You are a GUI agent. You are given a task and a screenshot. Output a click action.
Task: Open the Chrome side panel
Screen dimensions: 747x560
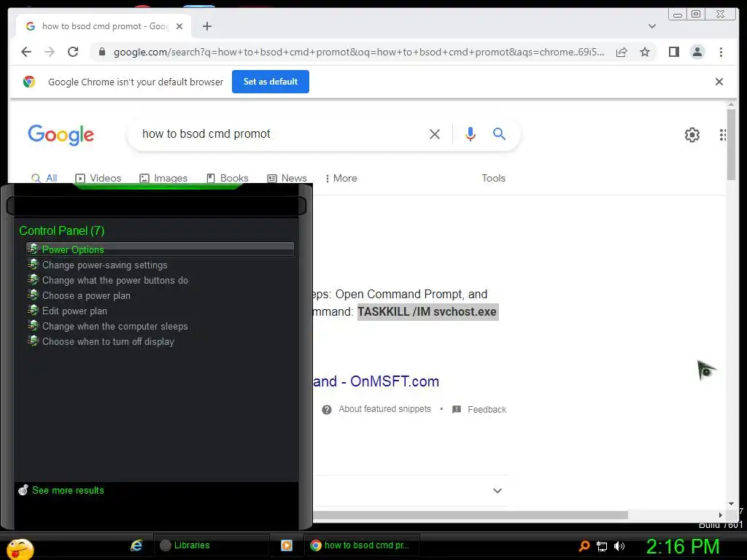pos(673,52)
